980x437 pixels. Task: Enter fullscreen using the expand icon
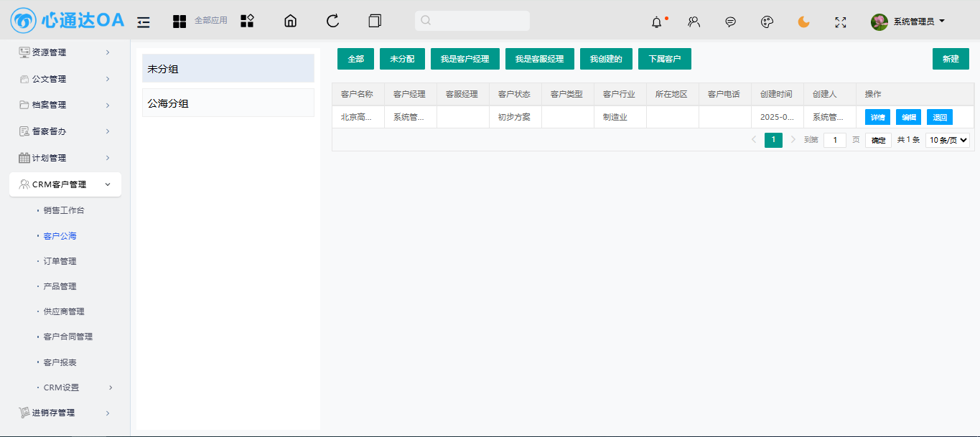[841, 22]
